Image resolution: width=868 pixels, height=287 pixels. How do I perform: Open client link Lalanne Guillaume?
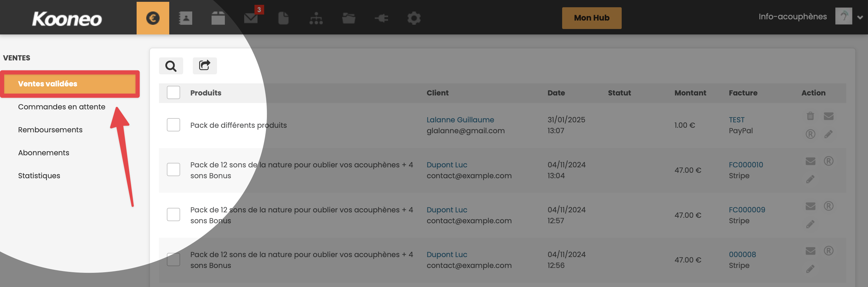pyautogui.click(x=460, y=120)
